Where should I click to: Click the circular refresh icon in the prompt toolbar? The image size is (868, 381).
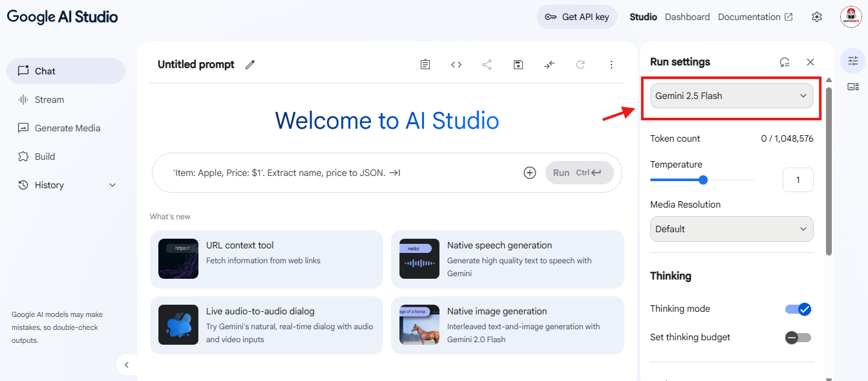click(580, 65)
